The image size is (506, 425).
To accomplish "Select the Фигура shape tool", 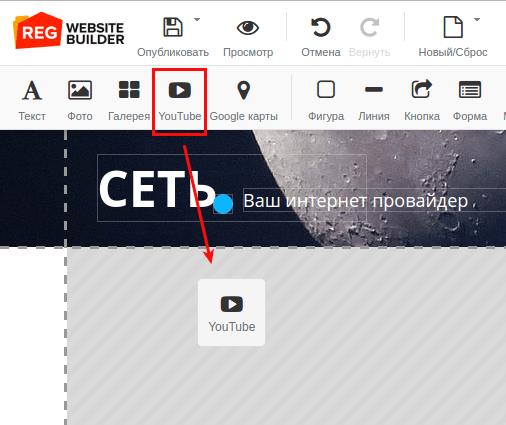I will (326, 89).
